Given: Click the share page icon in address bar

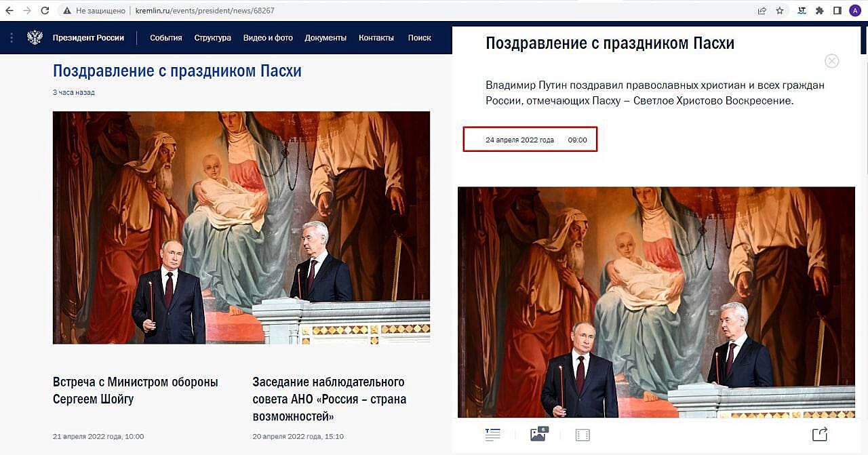Looking at the screenshot, I should click(x=762, y=11).
